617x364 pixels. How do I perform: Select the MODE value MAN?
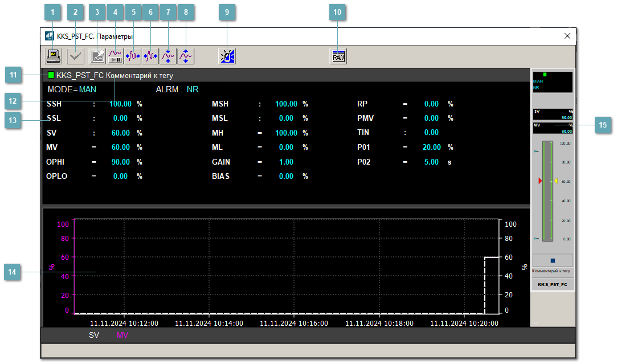click(88, 89)
